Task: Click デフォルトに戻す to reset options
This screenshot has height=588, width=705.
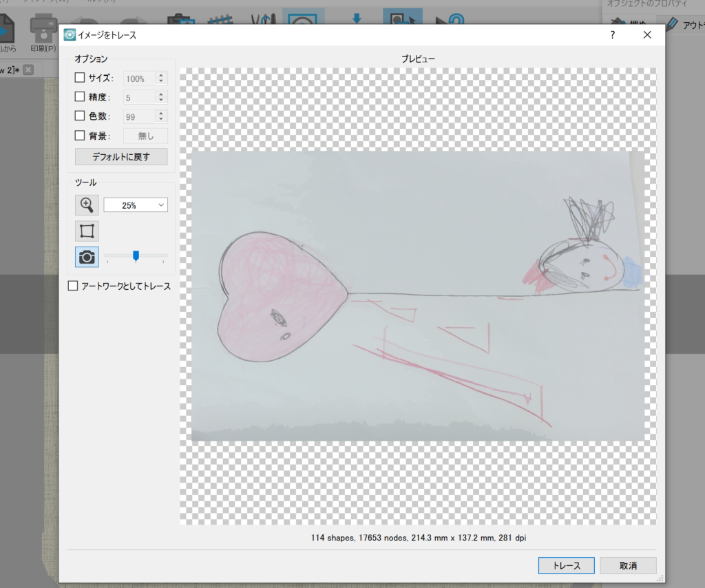Action: [120, 157]
